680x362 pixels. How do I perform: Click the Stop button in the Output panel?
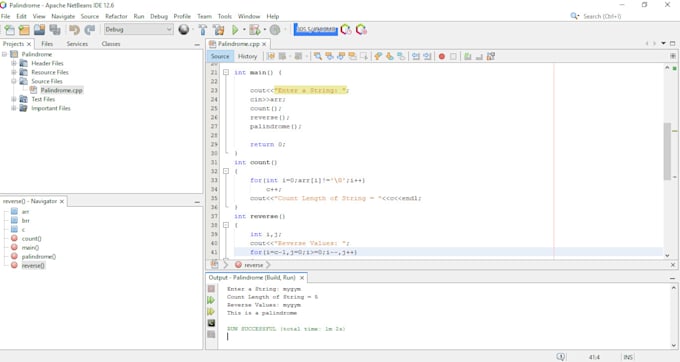pos(211,289)
